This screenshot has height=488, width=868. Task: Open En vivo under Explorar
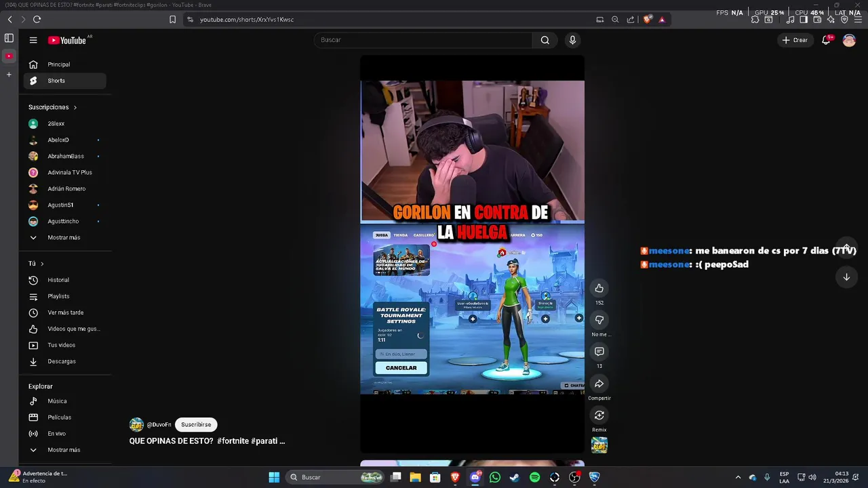click(65, 434)
